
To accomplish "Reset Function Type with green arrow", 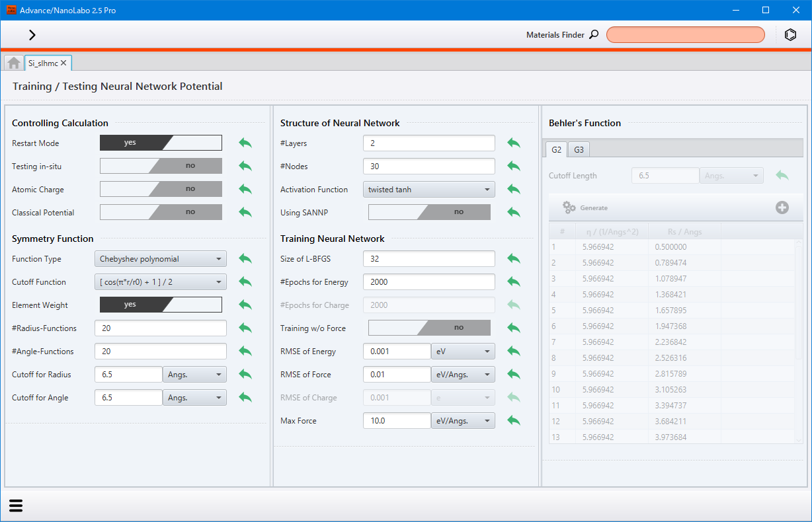I will (x=245, y=258).
